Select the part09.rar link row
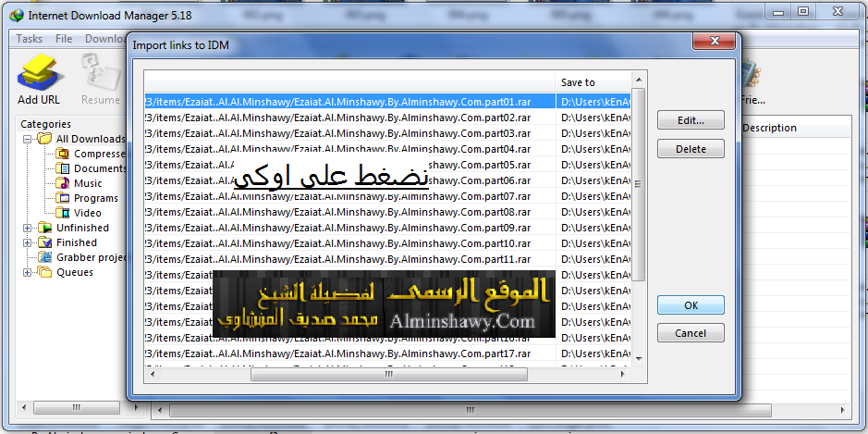This screenshot has width=868, height=434. [387, 228]
